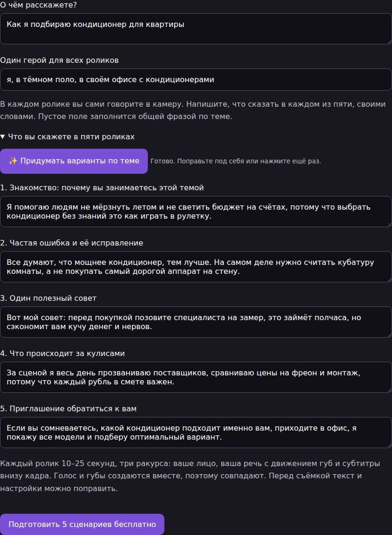Click resize handle of 'Знакомство' text area
This screenshot has width=392, height=535.
[389, 224]
